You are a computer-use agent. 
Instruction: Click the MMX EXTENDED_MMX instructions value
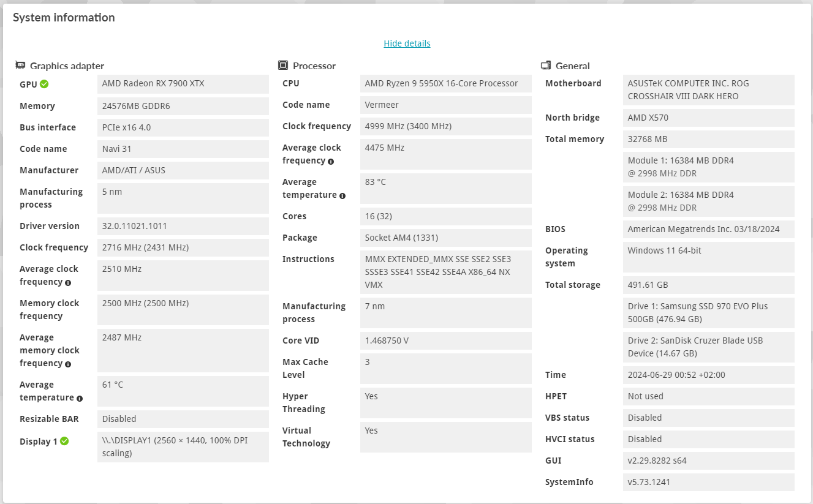(446, 272)
